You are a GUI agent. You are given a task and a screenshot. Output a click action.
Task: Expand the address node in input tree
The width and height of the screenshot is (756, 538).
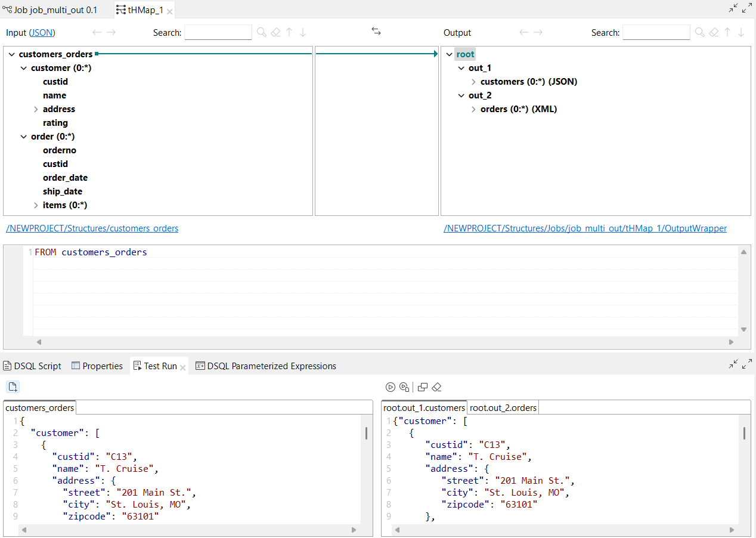(x=35, y=109)
